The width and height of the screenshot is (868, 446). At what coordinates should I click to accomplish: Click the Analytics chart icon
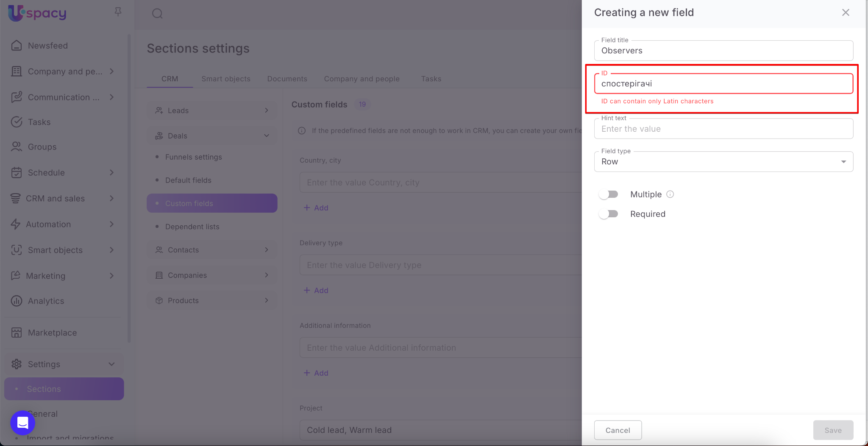point(17,301)
